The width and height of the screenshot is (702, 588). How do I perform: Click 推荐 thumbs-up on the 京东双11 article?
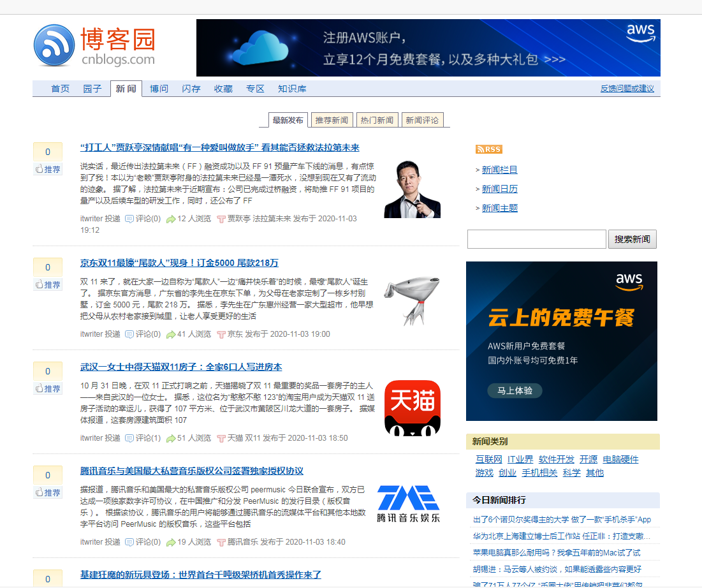tap(48, 285)
